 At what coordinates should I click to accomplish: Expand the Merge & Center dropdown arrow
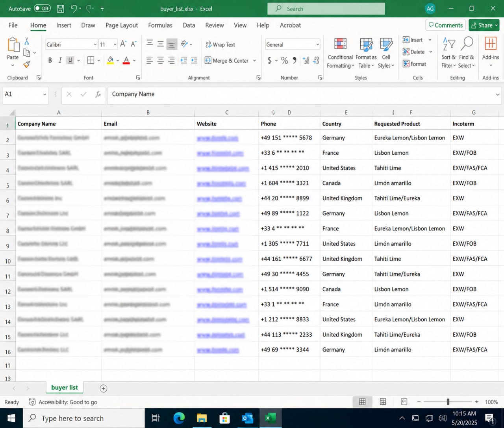pyautogui.click(x=254, y=61)
